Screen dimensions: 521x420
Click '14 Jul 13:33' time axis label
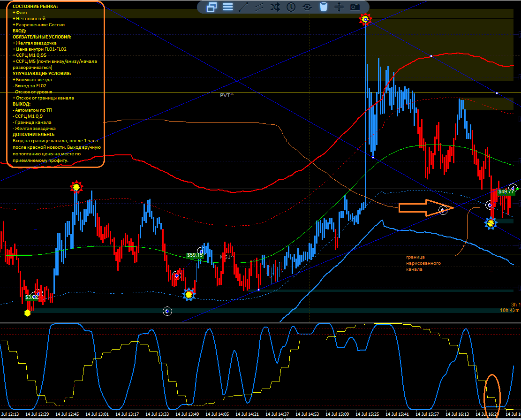tap(157, 414)
